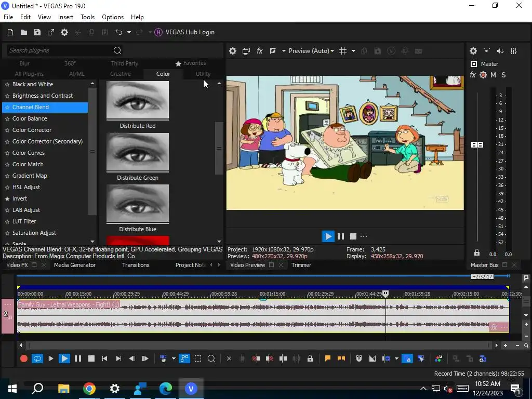Viewport: 532px width, 399px height.
Task: Enable snapping magnet icon
Action: 358,358
